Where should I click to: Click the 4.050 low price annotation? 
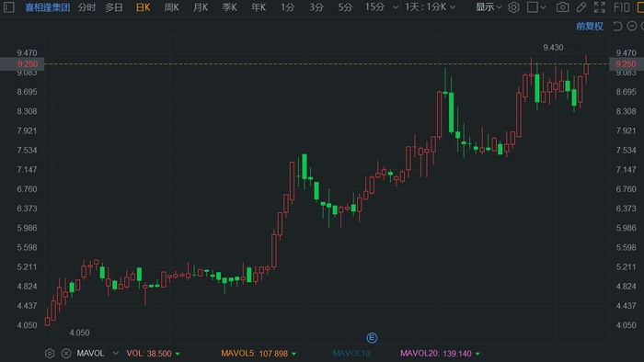(x=79, y=333)
